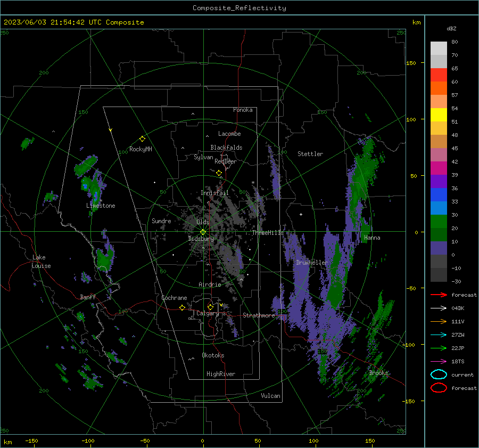The width and height of the screenshot is (479, 448).
Task: Pick the bright green swatch between 30 and 20 dBZ
Action: tap(439, 221)
